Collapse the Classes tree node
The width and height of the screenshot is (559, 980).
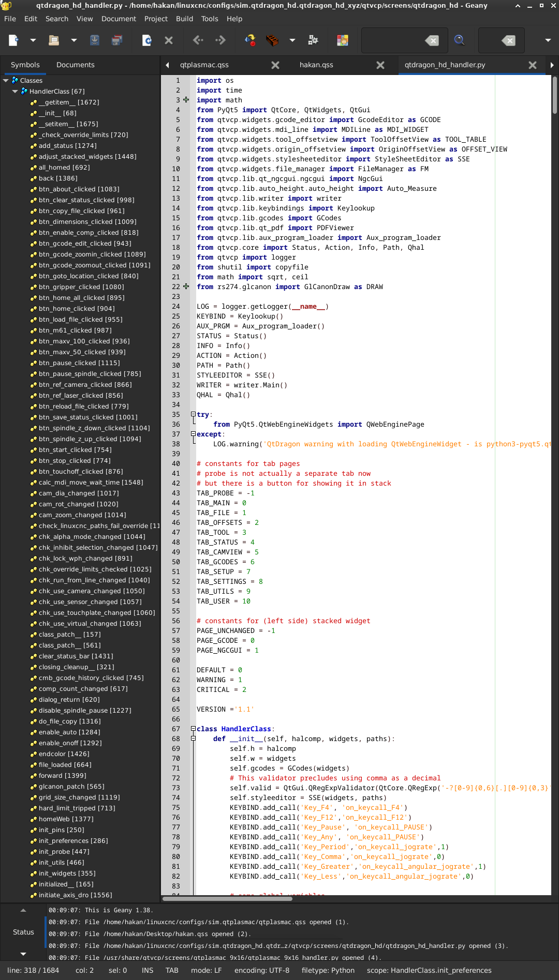click(x=6, y=81)
